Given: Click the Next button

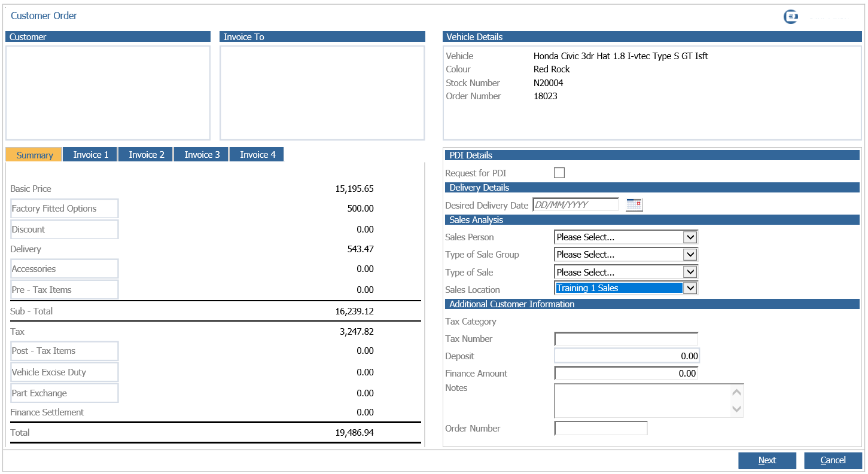Looking at the screenshot, I should [x=767, y=460].
